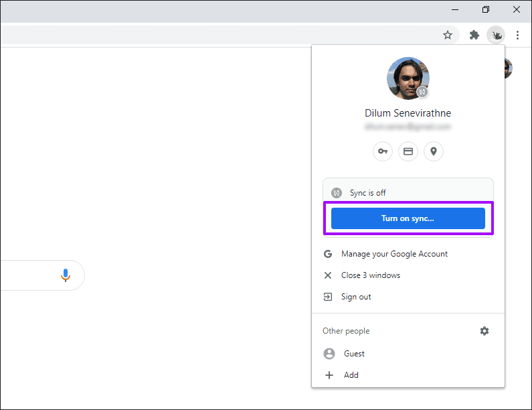Click the large profile picture in the panel

coord(408,78)
